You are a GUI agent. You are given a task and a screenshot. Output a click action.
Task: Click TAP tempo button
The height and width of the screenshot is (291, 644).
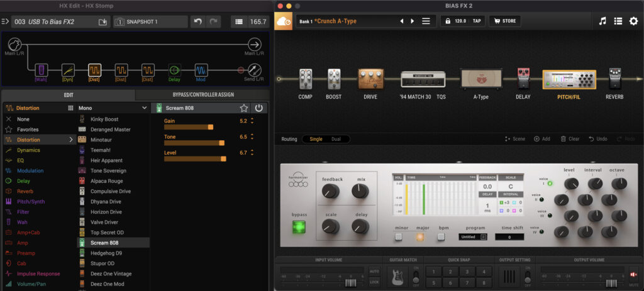coord(477,21)
